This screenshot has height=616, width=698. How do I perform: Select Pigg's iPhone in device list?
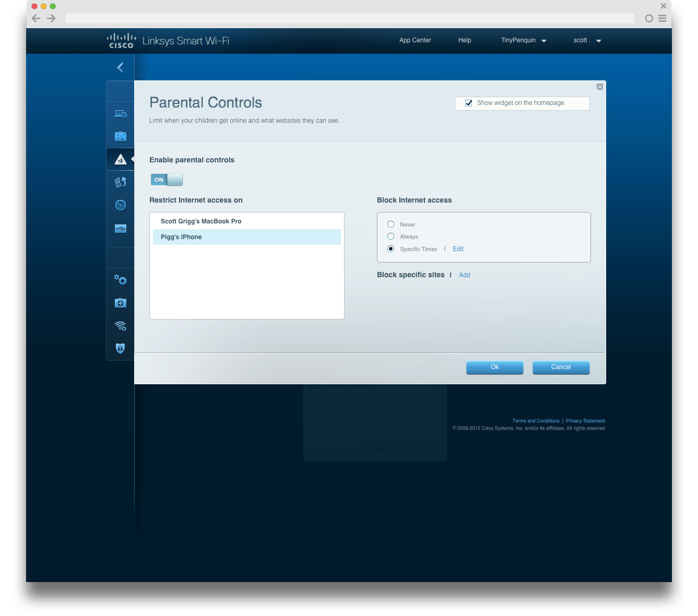point(247,237)
